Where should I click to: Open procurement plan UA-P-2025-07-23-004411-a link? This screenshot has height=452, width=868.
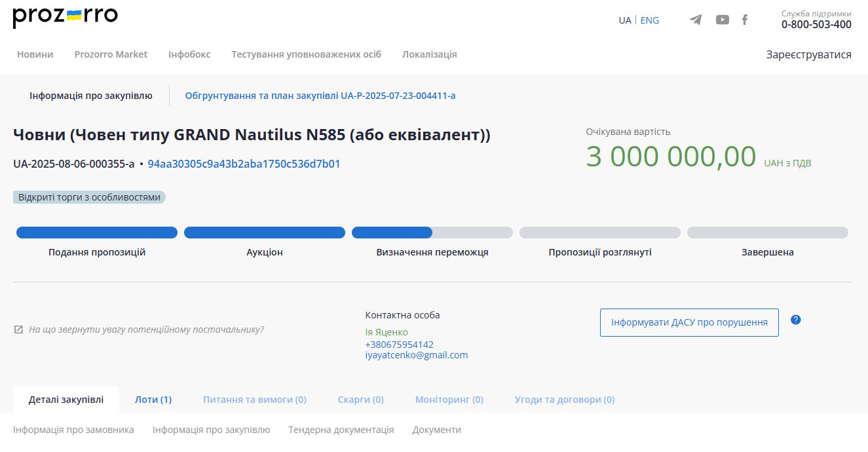click(x=320, y=96)
